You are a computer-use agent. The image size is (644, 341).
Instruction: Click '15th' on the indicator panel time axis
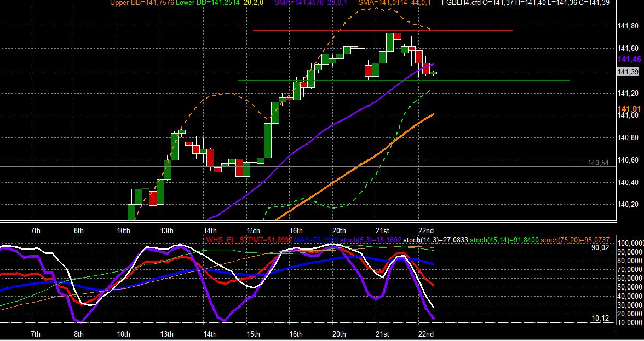254,334
